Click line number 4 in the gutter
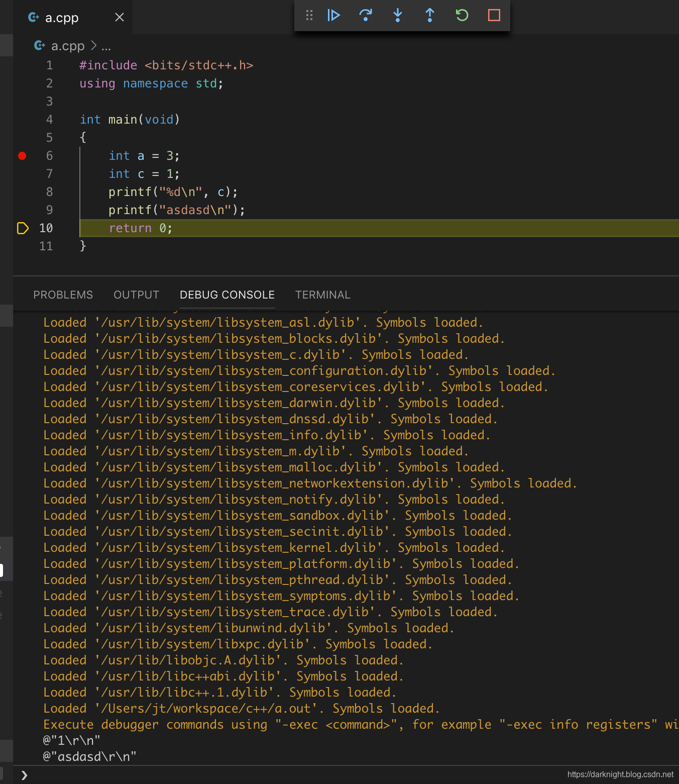Screen dimensions: 679x784 click(49, 120)
